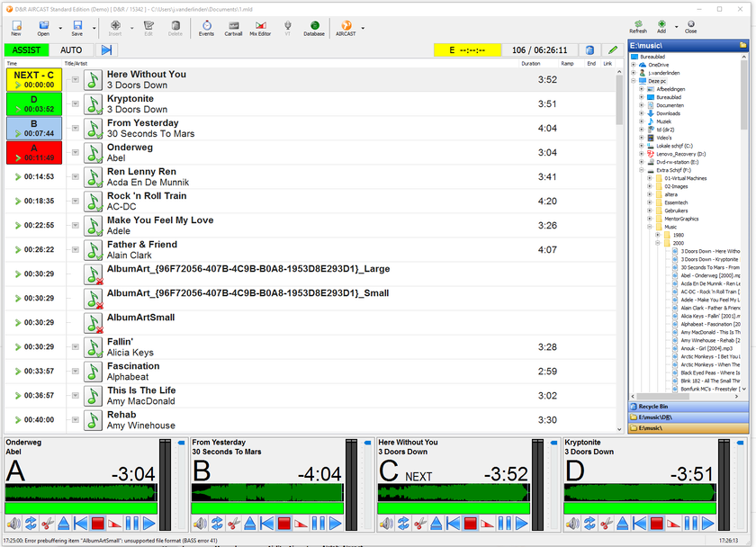Click the waveform of player D

640,492
